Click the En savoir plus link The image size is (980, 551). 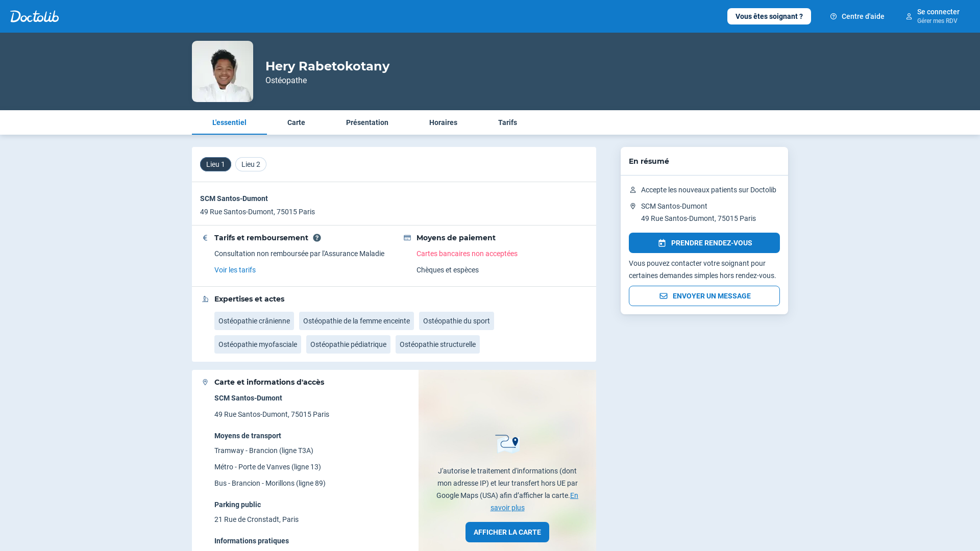tap(507, 508)
